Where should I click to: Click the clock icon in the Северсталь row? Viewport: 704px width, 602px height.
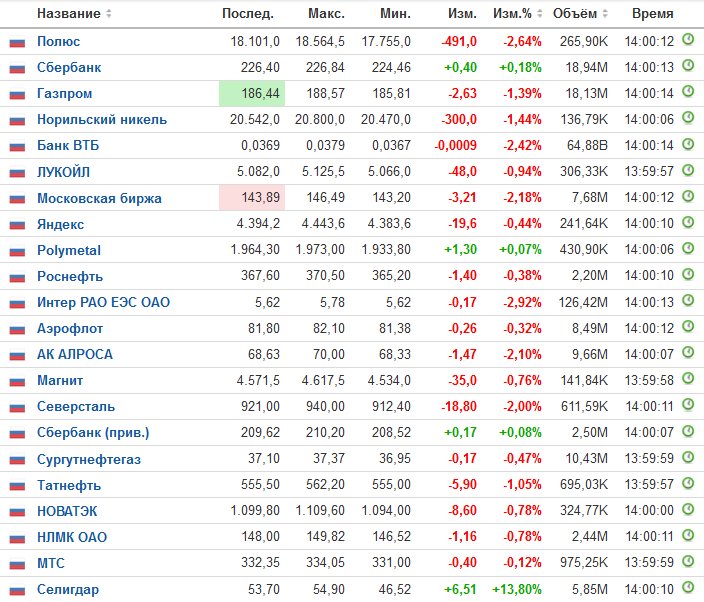(x=688, y=404)
